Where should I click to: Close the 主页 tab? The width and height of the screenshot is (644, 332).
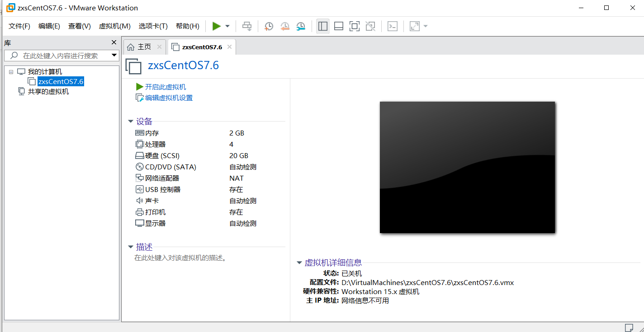click(159, 47)
